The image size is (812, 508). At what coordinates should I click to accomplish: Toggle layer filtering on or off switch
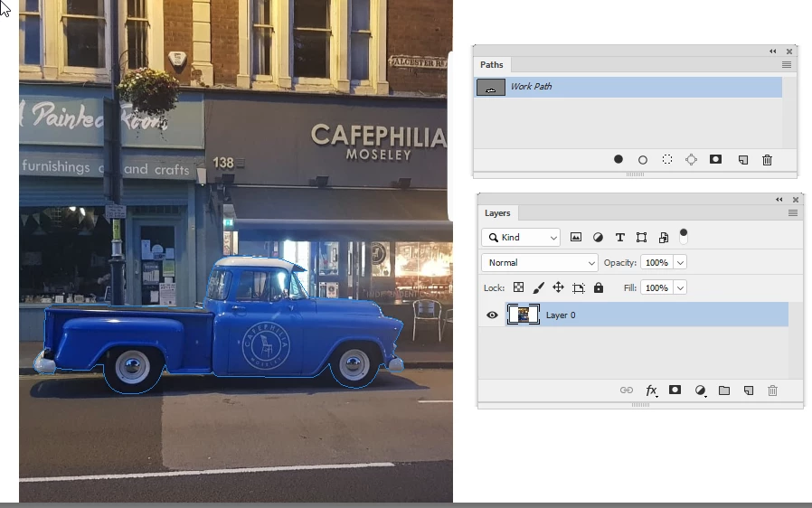(684, 236)
